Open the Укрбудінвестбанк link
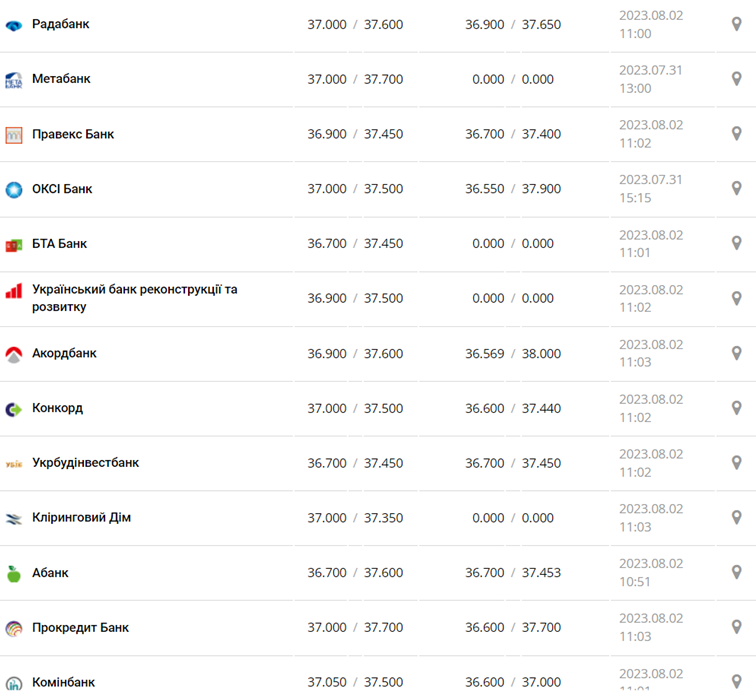The width and height of the screenshot is (756, 694). [85, 463]
